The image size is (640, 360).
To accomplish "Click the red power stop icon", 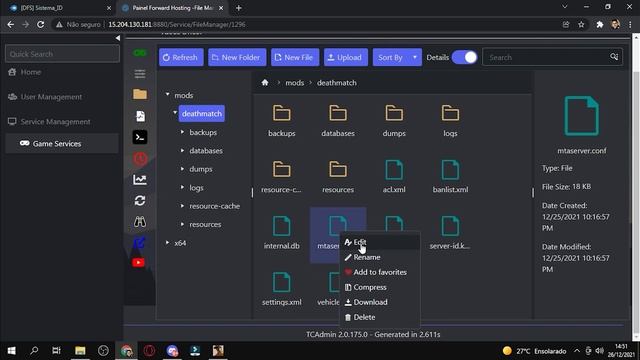I will click(140, 158).
